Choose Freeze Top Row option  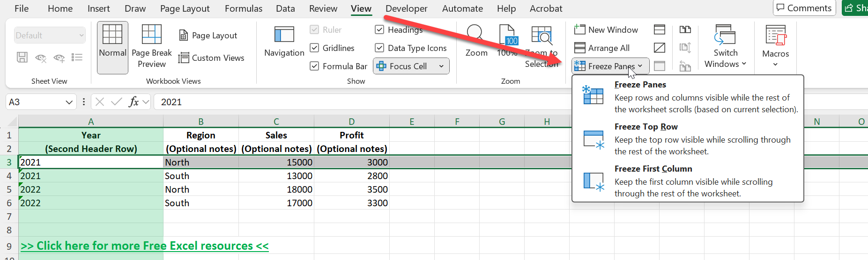(688, 139)
